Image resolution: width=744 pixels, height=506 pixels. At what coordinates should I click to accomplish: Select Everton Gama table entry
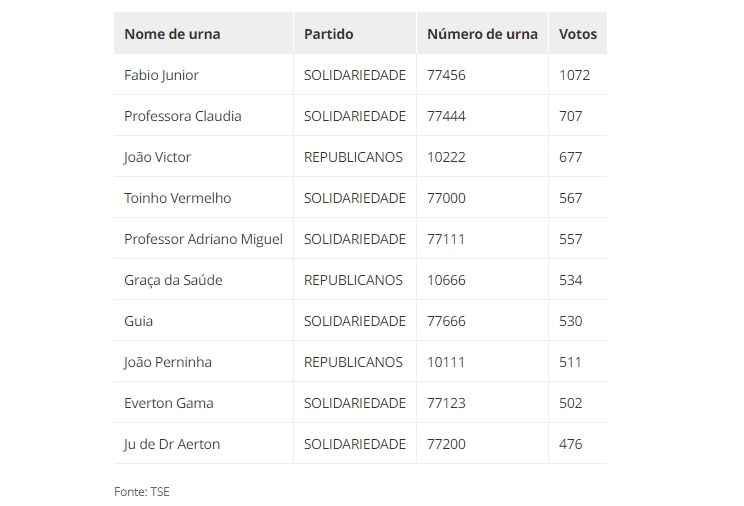[x=169, y=403]
